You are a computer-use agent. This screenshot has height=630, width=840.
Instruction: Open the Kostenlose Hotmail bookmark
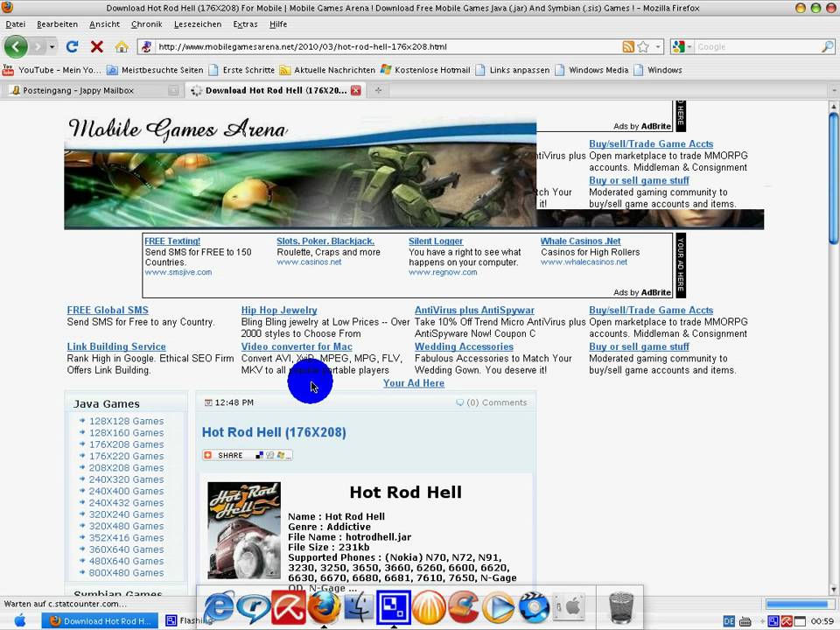coord(425,70)
